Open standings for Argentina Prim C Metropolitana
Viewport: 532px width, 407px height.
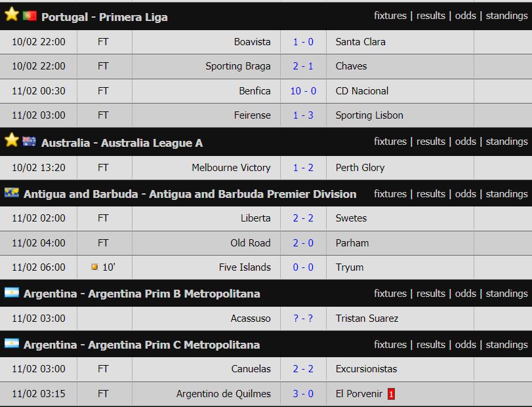506,345
